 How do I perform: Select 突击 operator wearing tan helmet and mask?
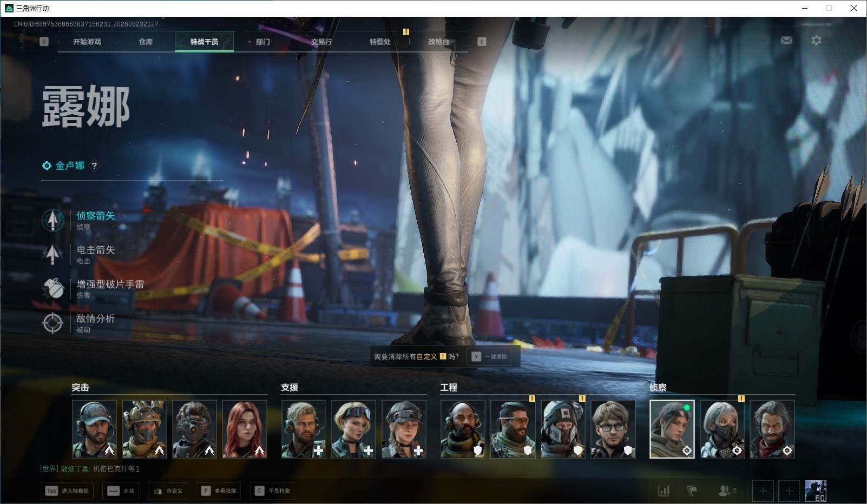point(144,429)
